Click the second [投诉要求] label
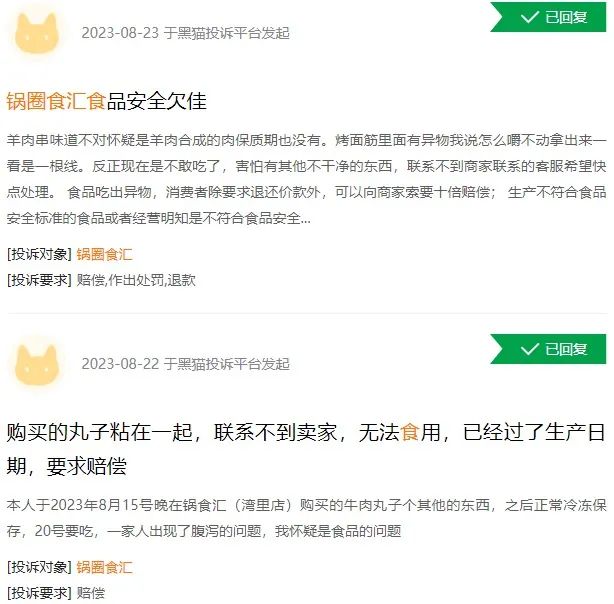 [x=39, y=593]
